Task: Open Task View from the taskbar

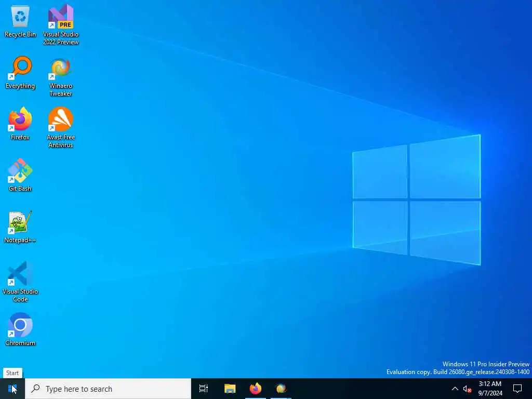Action: coord(204,389)
